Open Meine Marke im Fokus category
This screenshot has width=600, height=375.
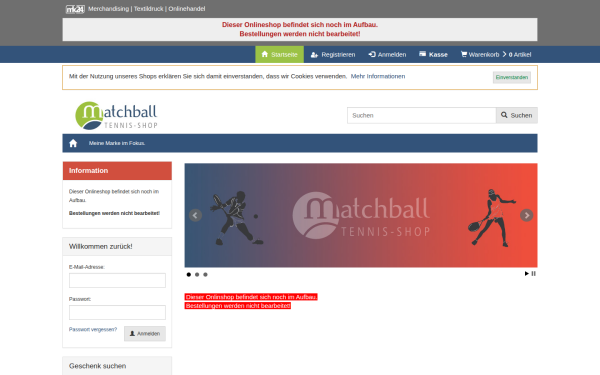tap(117, 143)
